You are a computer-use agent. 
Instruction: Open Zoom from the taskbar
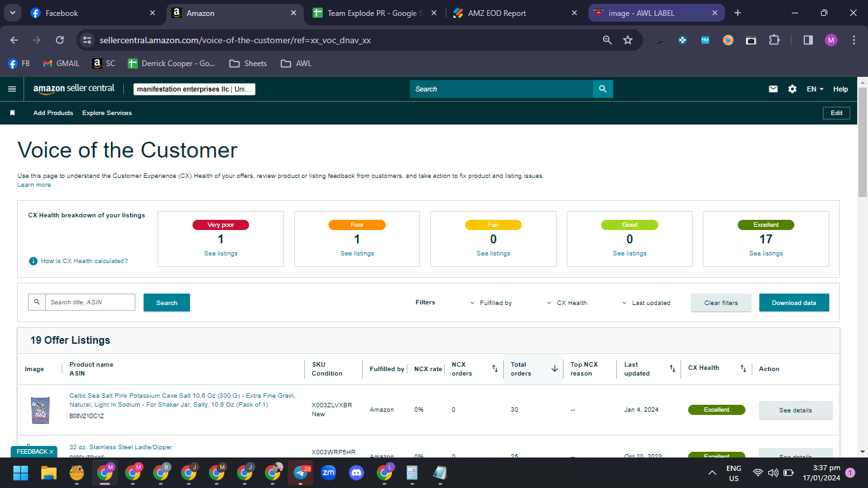[x=329, y=473]
